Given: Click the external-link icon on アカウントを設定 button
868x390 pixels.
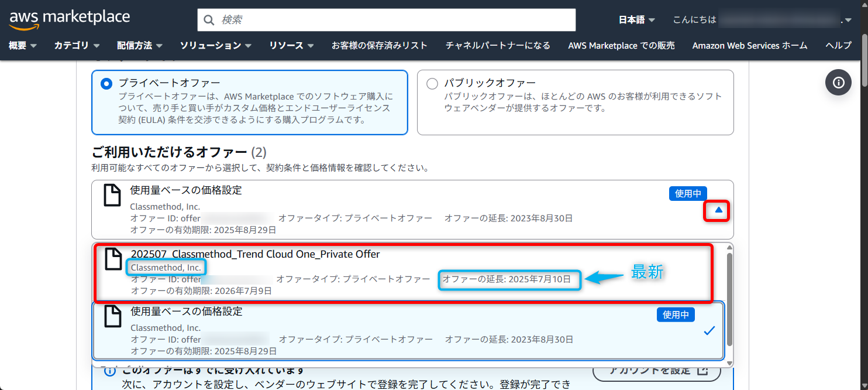Looking at the screenshot, I should [x=704, y=370].
